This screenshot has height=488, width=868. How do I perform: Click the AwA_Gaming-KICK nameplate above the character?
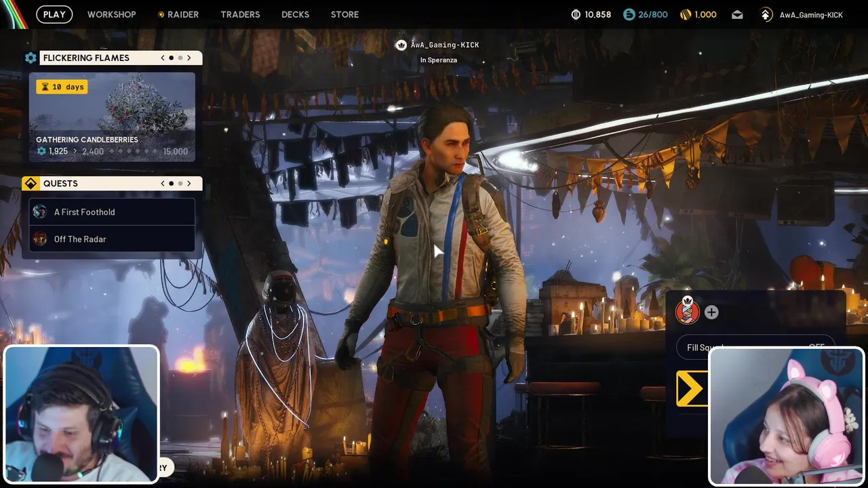click(445, 45)
